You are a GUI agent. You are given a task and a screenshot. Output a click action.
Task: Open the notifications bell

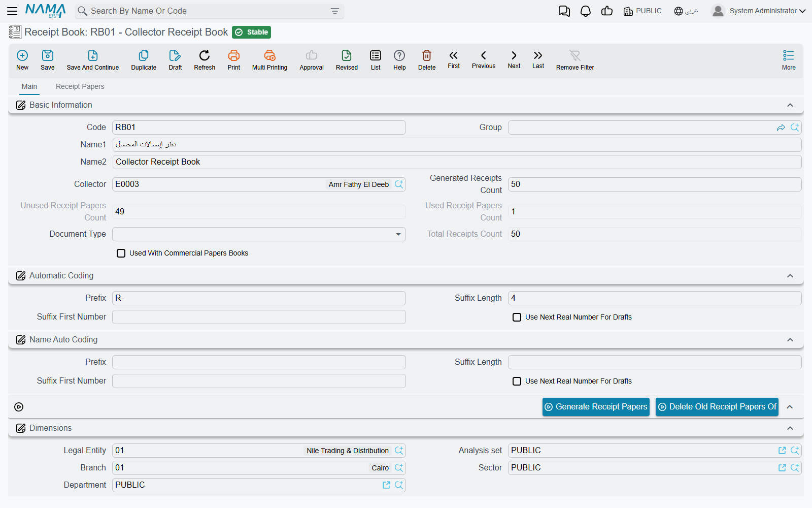tap(586, 11)
